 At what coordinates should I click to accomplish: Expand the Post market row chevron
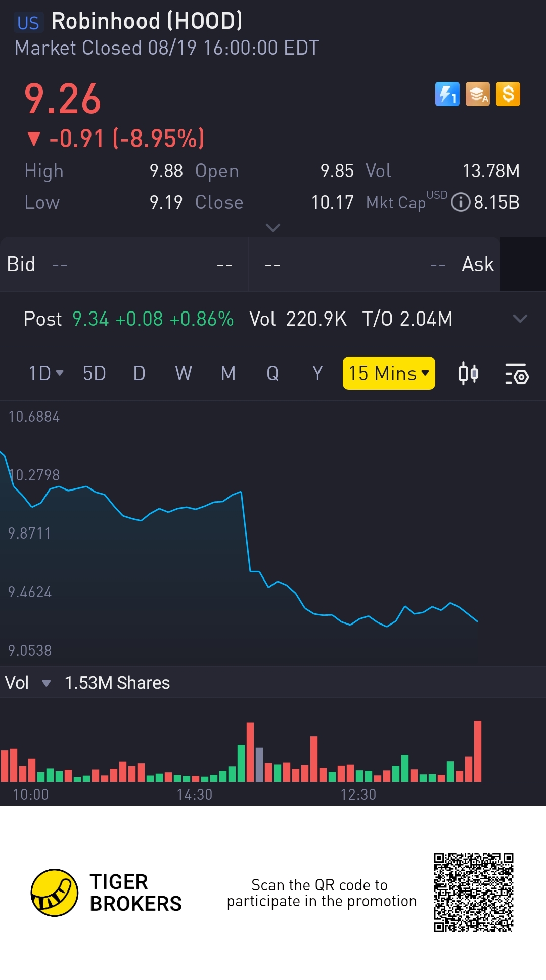pos(520,319)
